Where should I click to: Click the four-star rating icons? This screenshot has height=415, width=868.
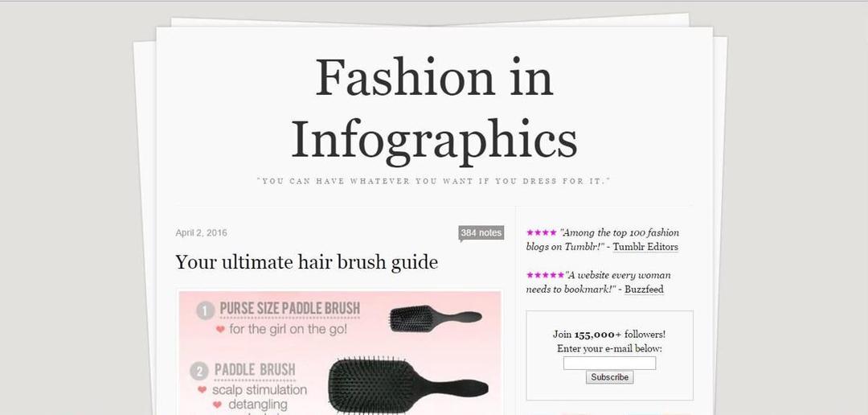point(542,232)
